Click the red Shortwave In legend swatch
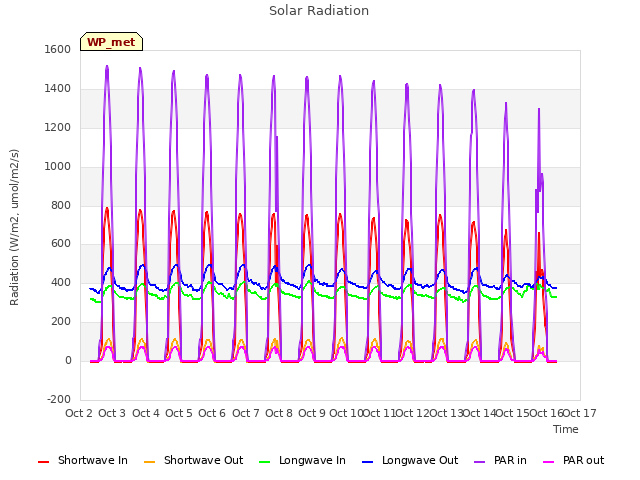This screenshot has width=640, height=480. pyautogui.click(x=43, y=462)
